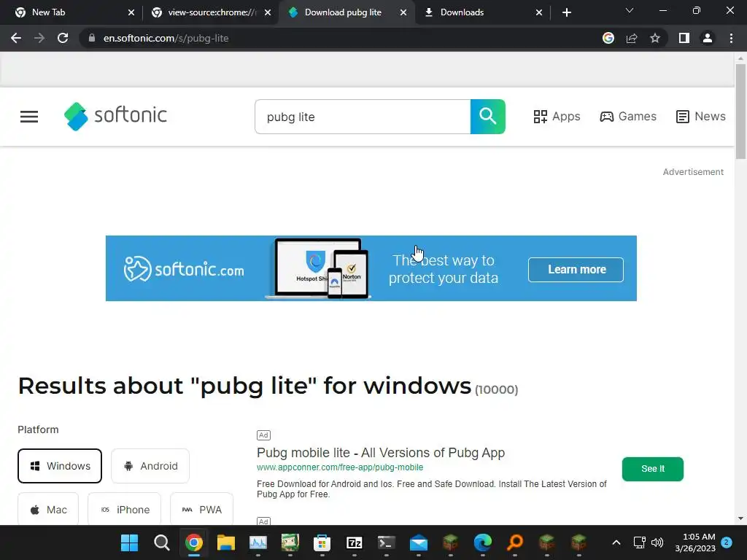Click the Results about "pubg lite" heading

click(x=244, y=386)
